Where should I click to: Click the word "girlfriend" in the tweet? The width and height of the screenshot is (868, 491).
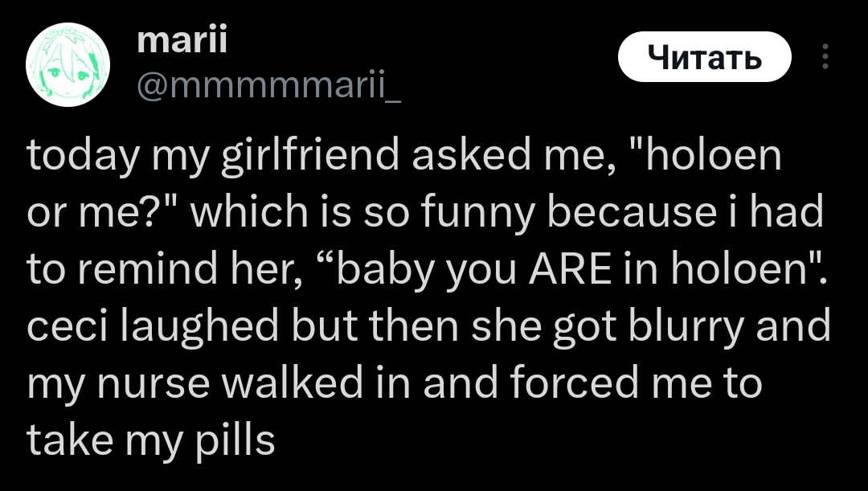click(x=309, y=157)
